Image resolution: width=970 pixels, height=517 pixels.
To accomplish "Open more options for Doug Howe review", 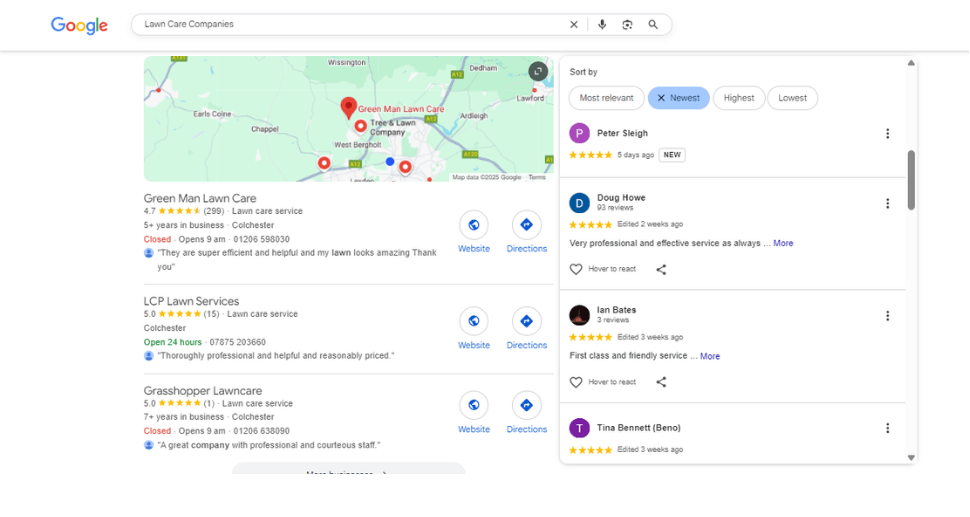I will pos(887,203).
